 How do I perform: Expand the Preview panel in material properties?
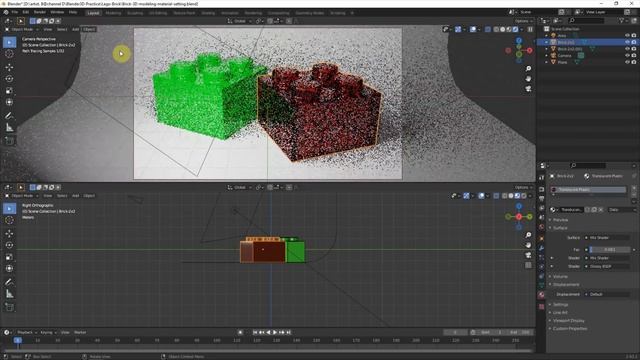click(560, 220)
